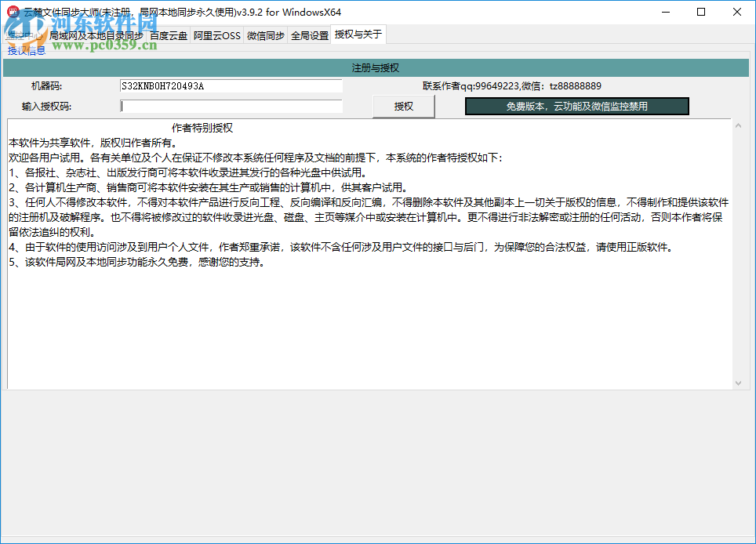Click the author contact QQ and WeChat text
This screenshot has height=544, width=756.
tap(512, 86)
